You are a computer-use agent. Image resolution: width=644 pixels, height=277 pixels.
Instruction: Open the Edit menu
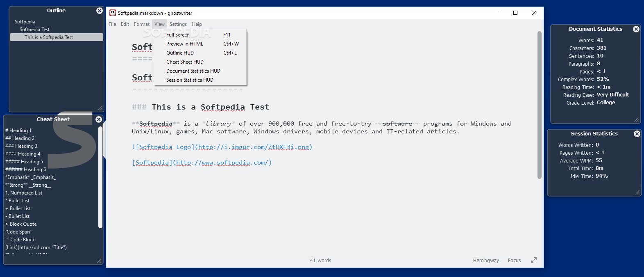coord(125,24)
